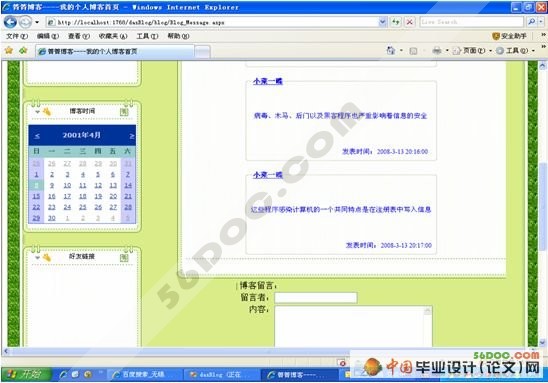The width and height of the screenshot is (548, 383).
Task: Click the pointing hand icon in 博客时间 header
Action: coord(47,112)
